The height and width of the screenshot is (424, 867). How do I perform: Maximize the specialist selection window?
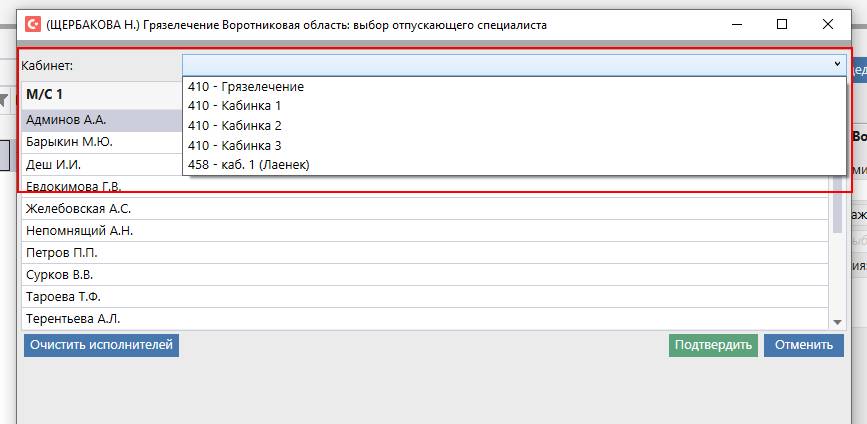[782, 24]
